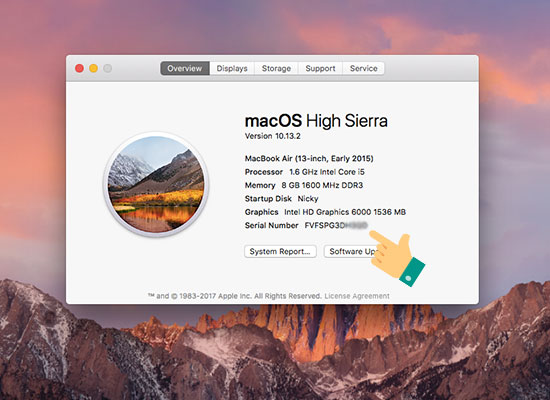Open the Service tab

click(363, 68)
